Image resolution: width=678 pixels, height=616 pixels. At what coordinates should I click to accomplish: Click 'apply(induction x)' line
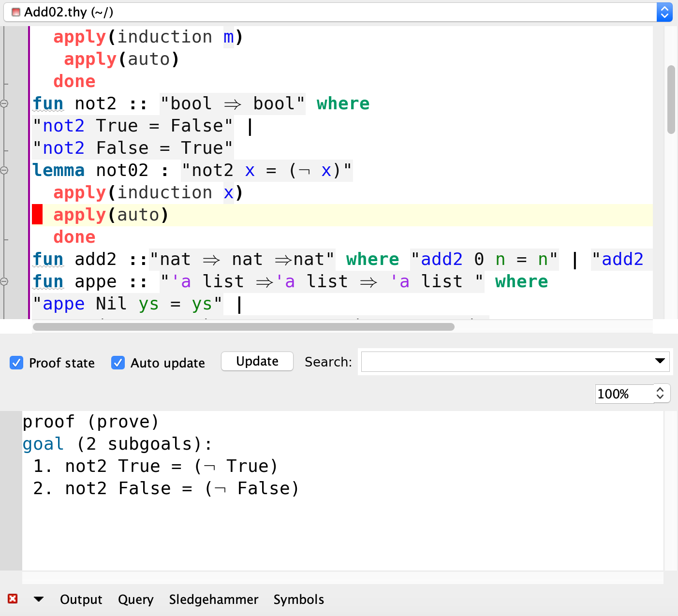tap(148, 192)
